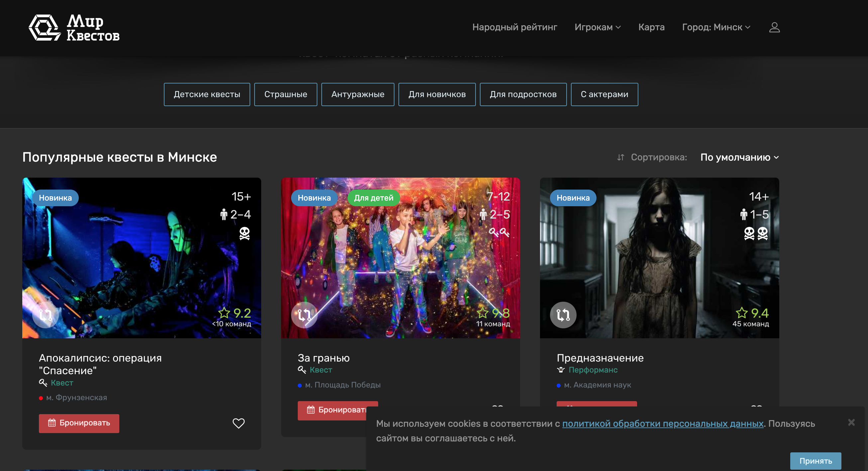Click the Перформанс type link
Image resolution: width=868 pixels, height=471 pixels.
tap(593, 370)
